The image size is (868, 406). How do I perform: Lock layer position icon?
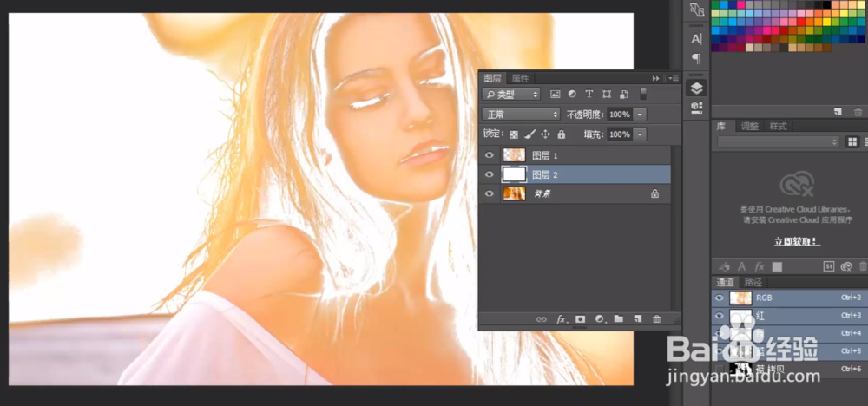pyautogui.click(x=545, y=134)
